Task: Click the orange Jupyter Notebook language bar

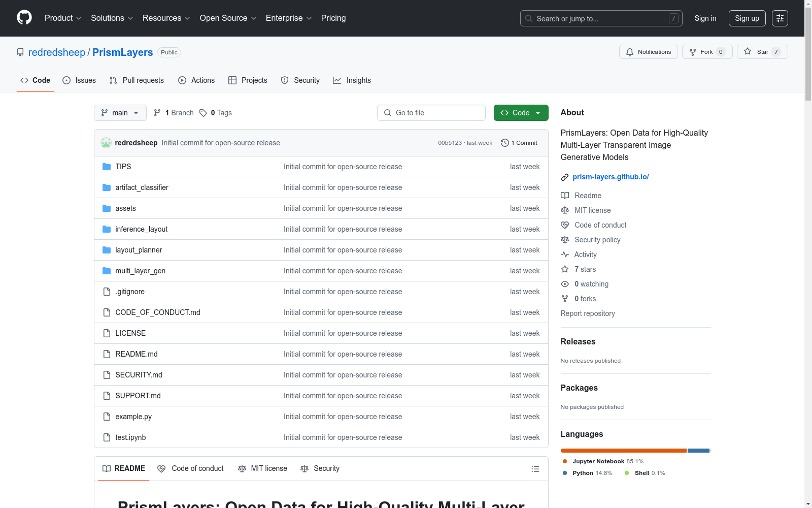Action: 624,451
